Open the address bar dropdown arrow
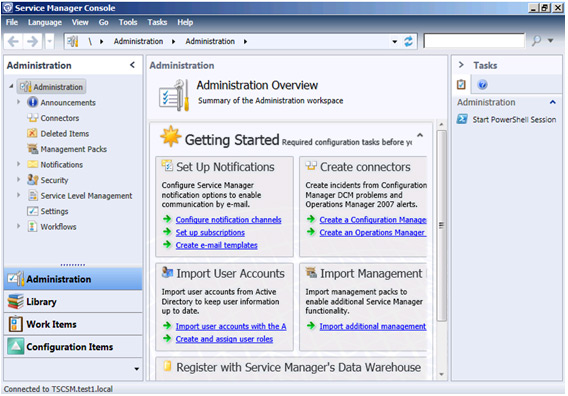This screenshot has height=396, width=568. coord(395,42)
